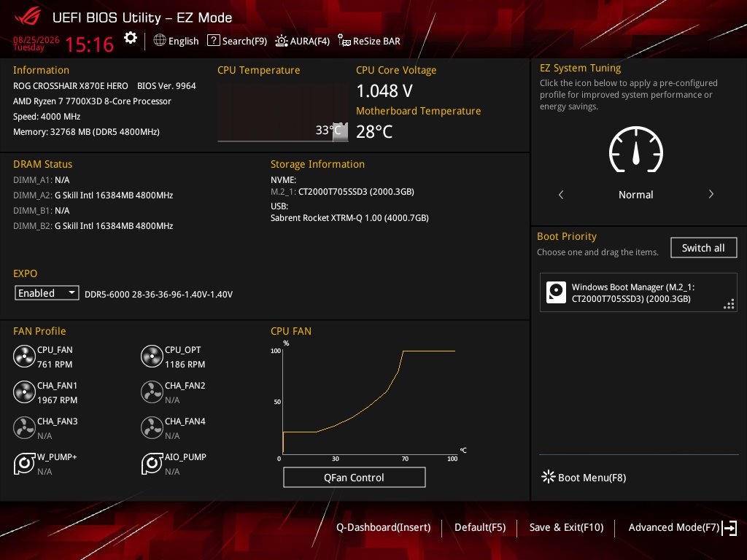Click the BIOS Ver. 9964 text

coord(167,86)
